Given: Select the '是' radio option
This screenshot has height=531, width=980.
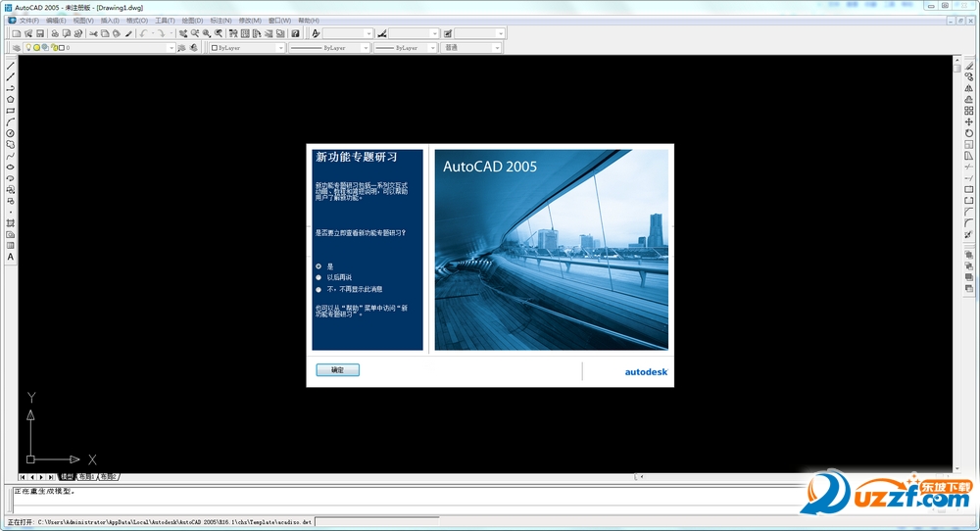Looking at the screenshot, I should 318,266.
